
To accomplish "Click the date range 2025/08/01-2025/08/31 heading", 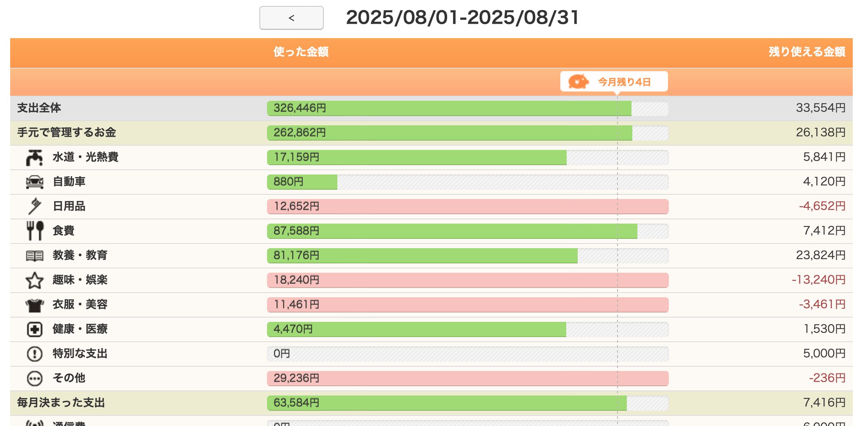I will 462,18.
